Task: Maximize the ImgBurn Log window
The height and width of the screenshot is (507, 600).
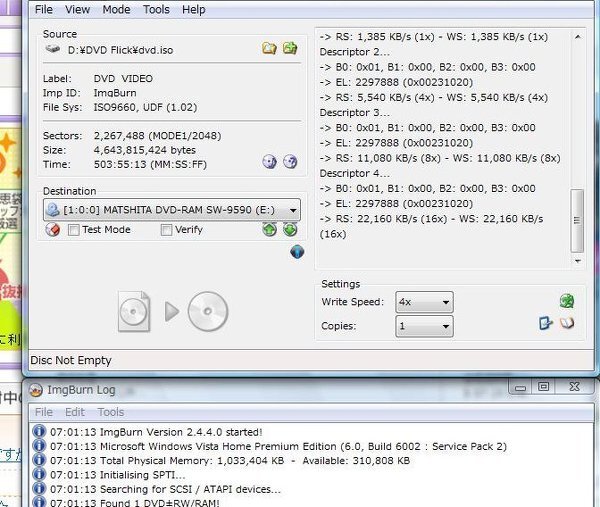Action: pyautogui.click(x=543, y=387)
